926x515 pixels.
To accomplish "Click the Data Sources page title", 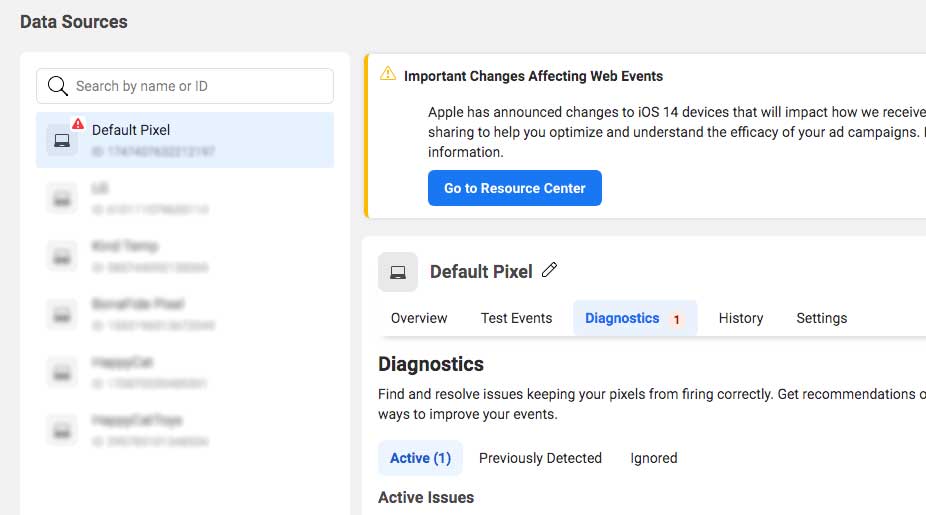I will 74,22.
